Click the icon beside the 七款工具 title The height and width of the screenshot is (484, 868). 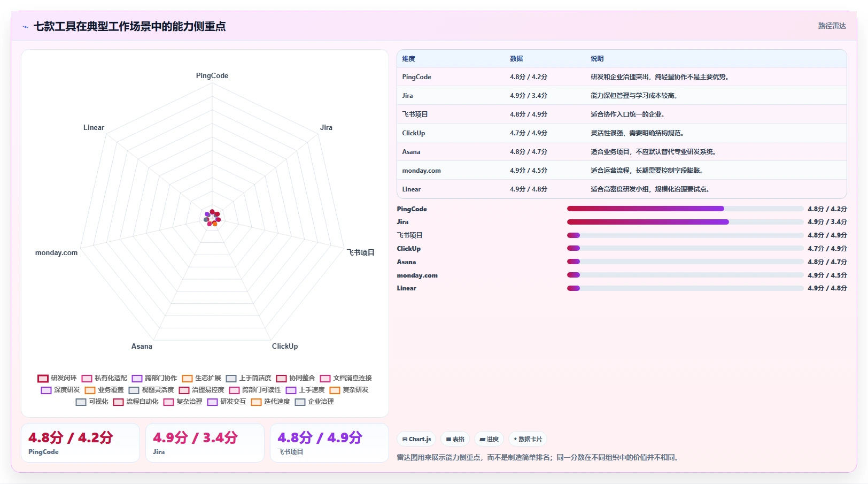point(25,27)
